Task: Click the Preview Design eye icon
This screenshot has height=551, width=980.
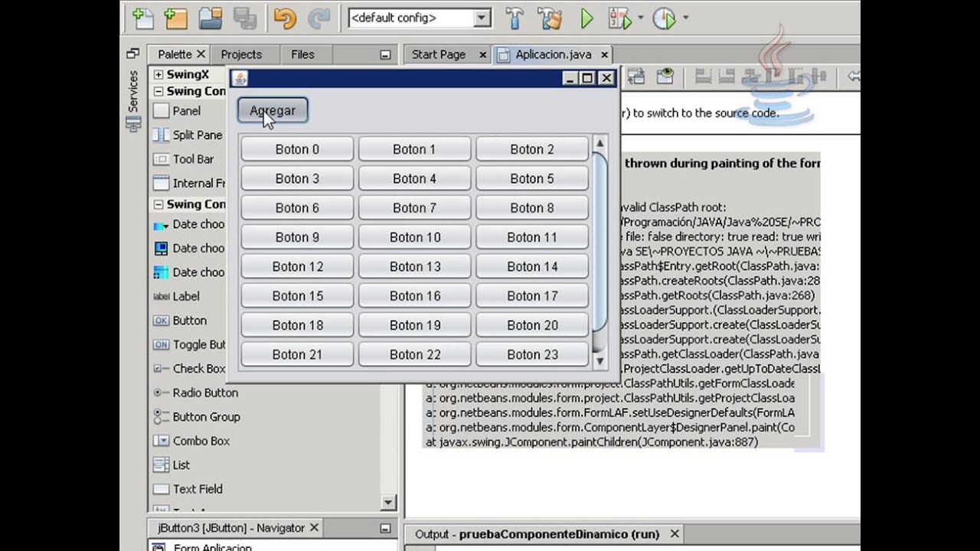Action: 665,76
